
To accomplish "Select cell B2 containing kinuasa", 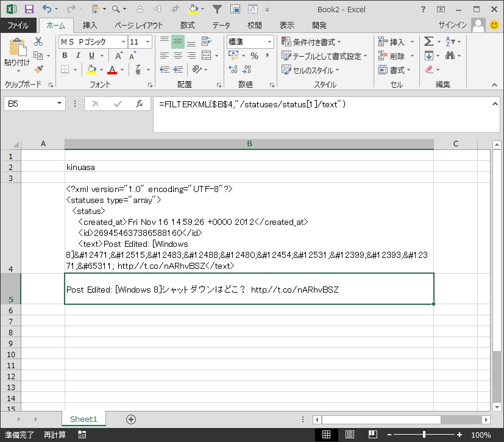I will point(249,167).
